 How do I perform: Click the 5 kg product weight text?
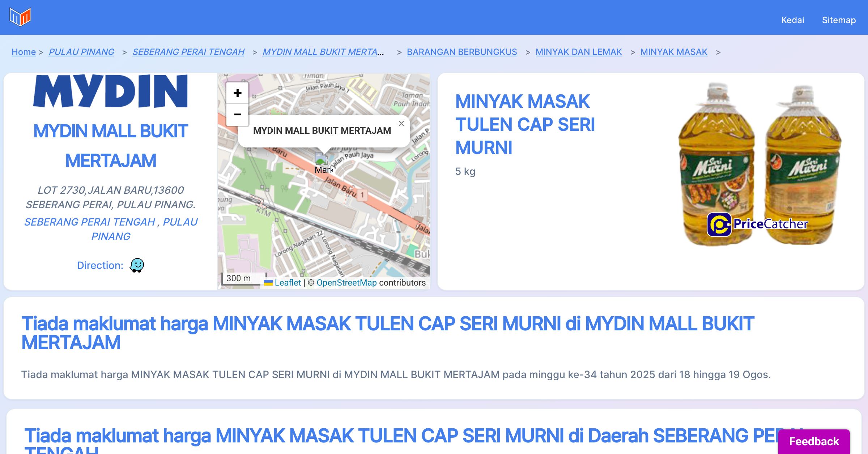coord(465,171)
